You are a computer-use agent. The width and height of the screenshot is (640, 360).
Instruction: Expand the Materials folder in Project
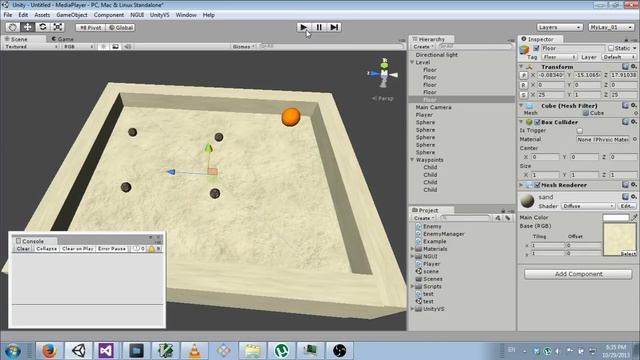coord(412,249)
